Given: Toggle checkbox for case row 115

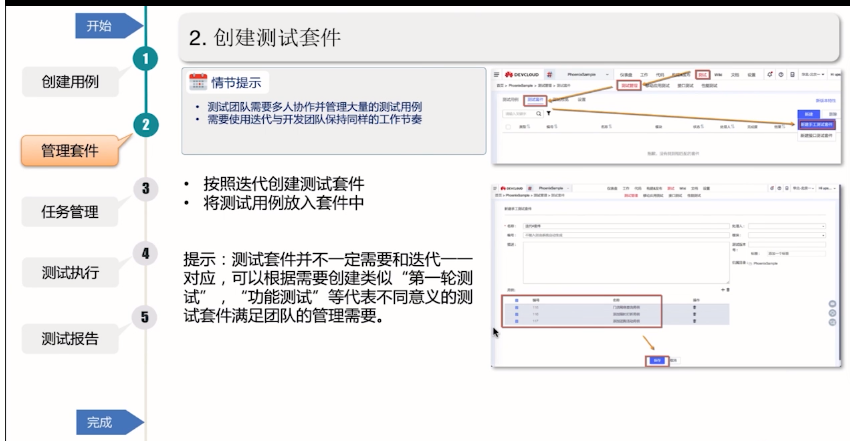Looking at the screenshot, I should tap(517, 307).
